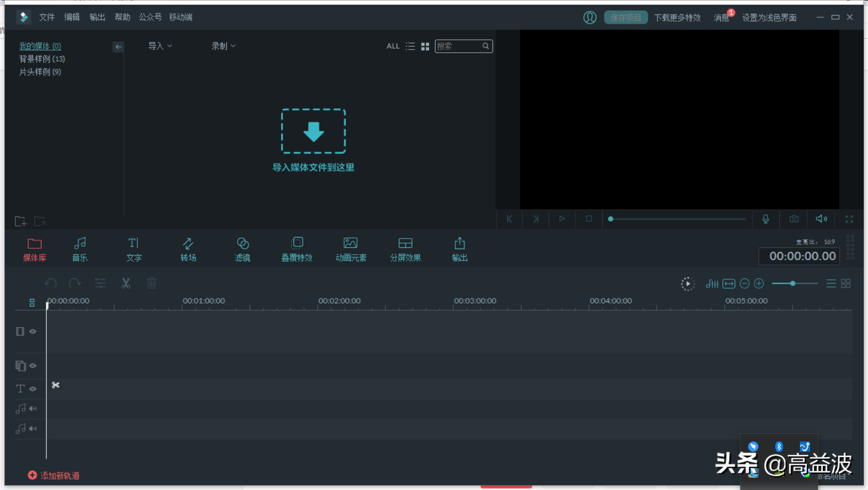Viewport: 868px width, 490px height.
Task: Click 添加新轨道 to add new track
Action: tap(54, 476)
